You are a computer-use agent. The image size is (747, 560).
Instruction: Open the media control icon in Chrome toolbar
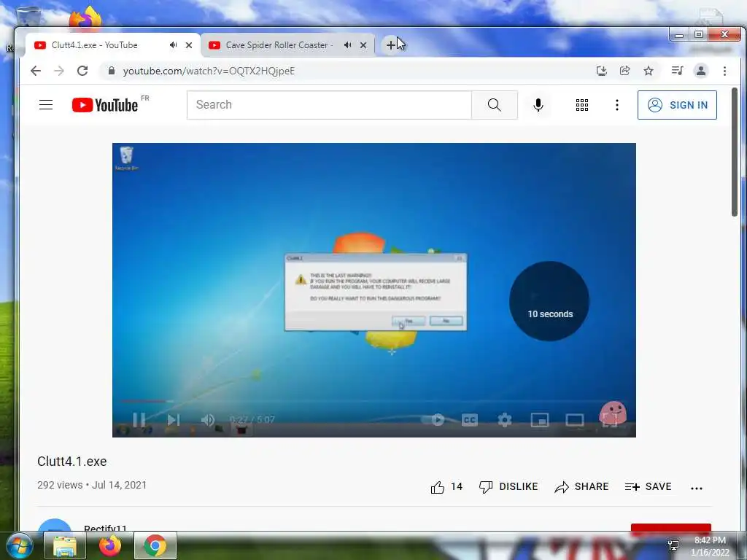677,71
